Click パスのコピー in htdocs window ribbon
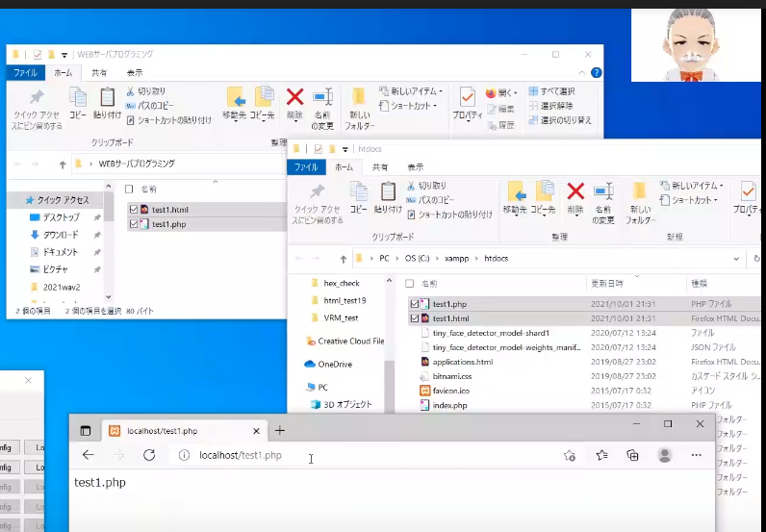This screenshot has height=532, width=766. pos(430,200)
